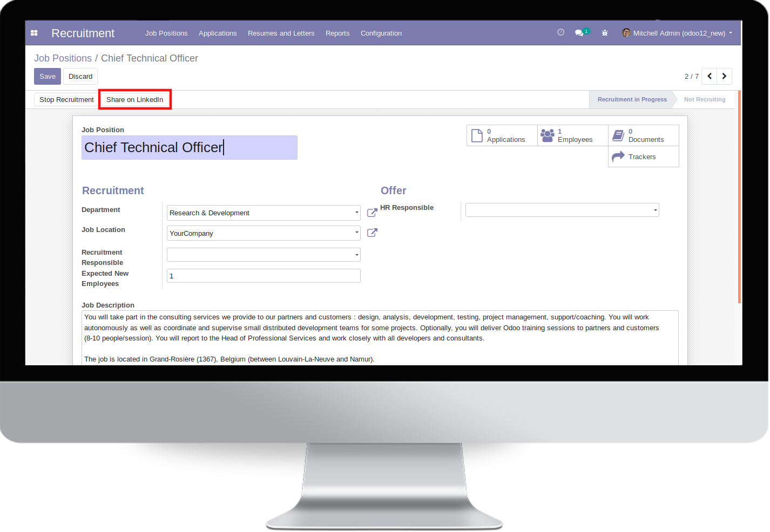Open Applications stat button
This screenshot has width=770, height=532.
[x=502, y=135]
